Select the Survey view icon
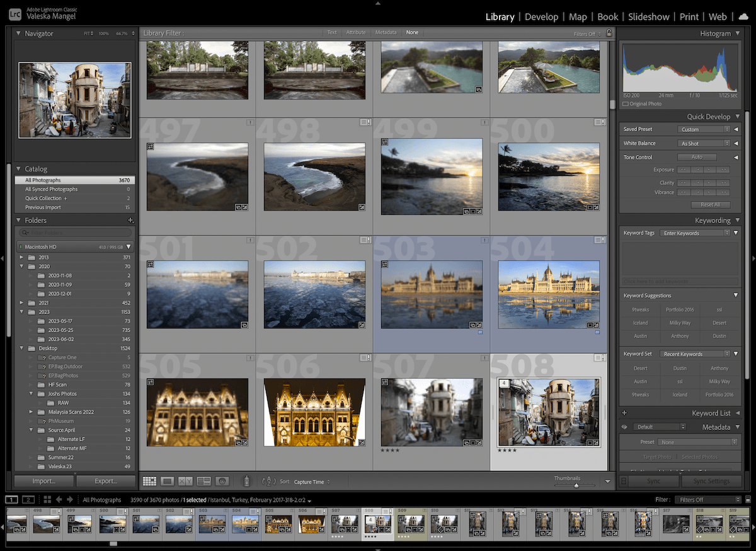756x551 pixels. (203, 480)
